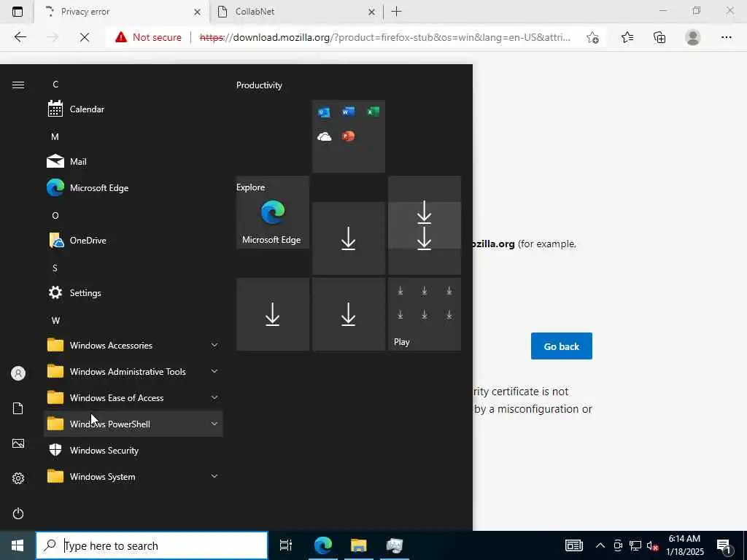The width and height of the screenshot is (747, 560).
Task: Switch to the Privacy error tab
Action: coord(122,12)
